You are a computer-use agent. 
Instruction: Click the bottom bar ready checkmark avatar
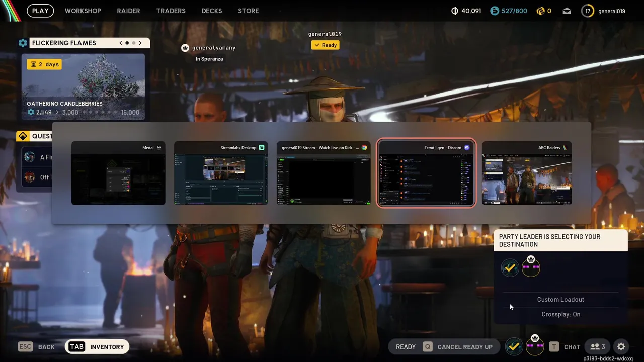(514, 346)
